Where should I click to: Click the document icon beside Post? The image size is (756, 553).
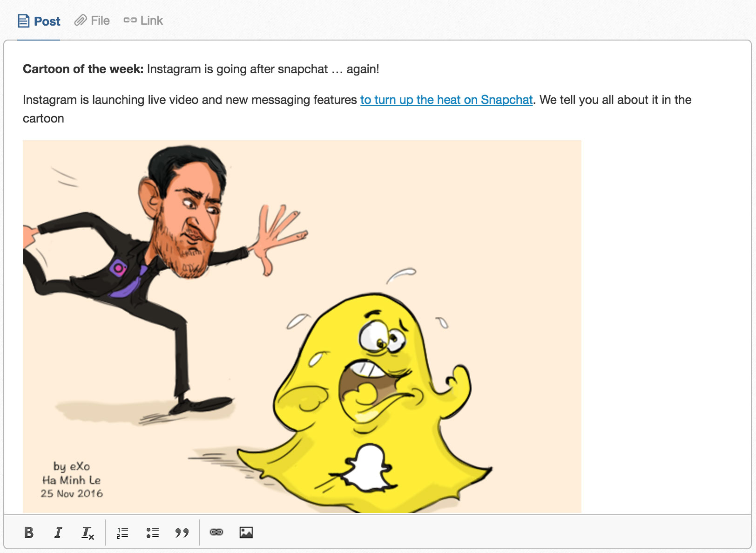click(24, 21)
